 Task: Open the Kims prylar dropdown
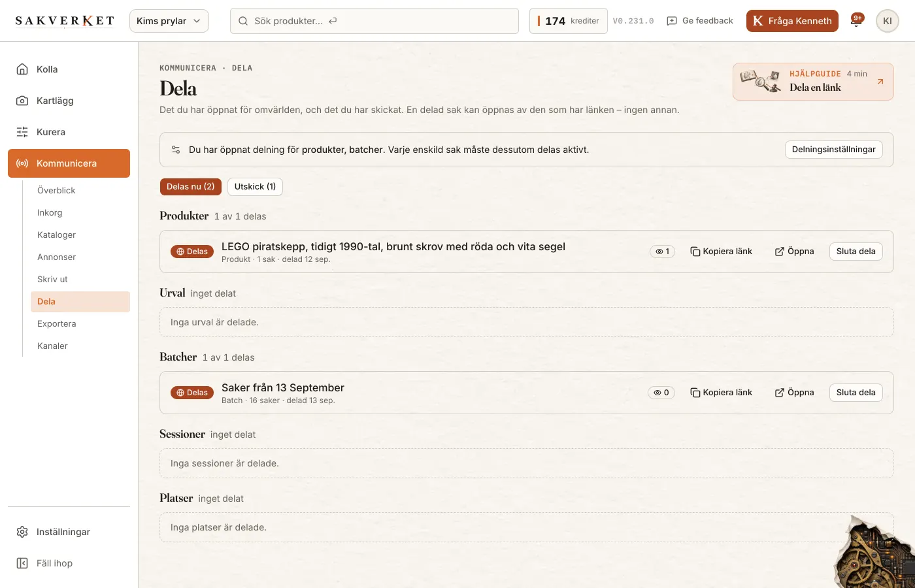(x=169, y=21)
